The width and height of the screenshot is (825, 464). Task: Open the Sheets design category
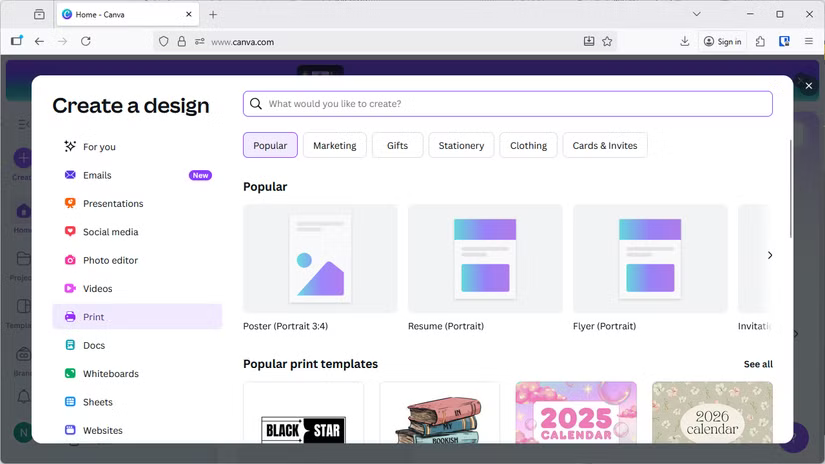pyautogui.click(x=97, y=402)
